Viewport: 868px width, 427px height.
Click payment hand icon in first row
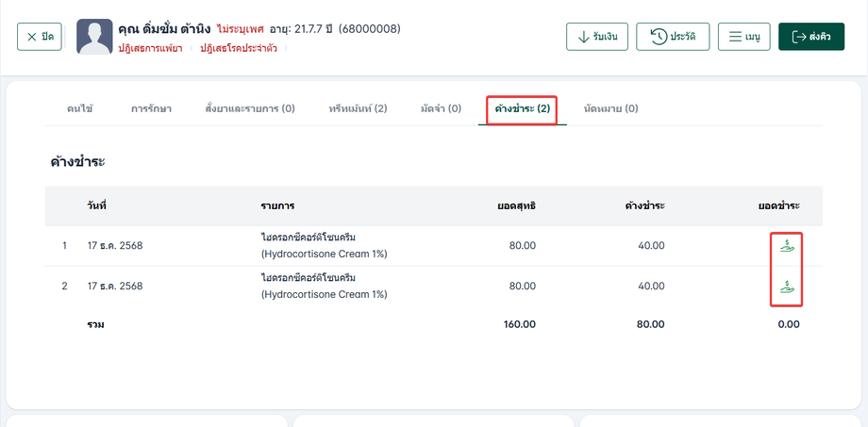(787, 246)
